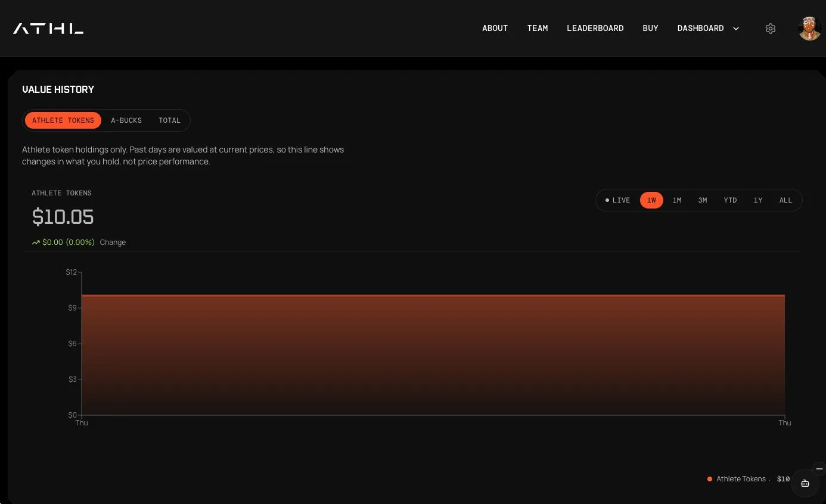Click the $0 axis label

pos(73,415)
